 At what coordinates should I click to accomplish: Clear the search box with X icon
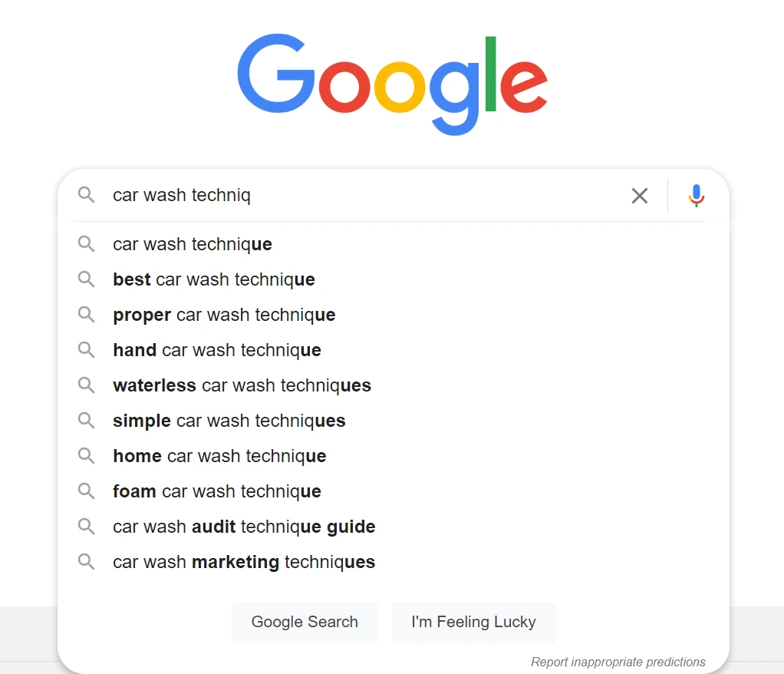coord(640,196)
